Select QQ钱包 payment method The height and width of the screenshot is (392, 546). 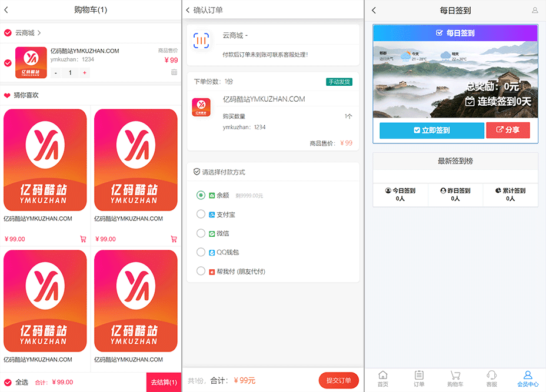pyautogui.click(x=201, y=252)
